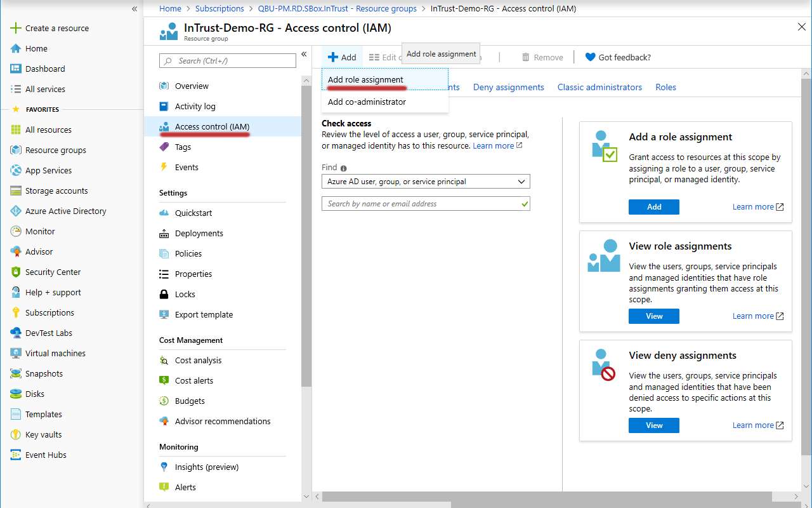
Task: Click the Tags icon in resource menu
Action: click(164, 147)
